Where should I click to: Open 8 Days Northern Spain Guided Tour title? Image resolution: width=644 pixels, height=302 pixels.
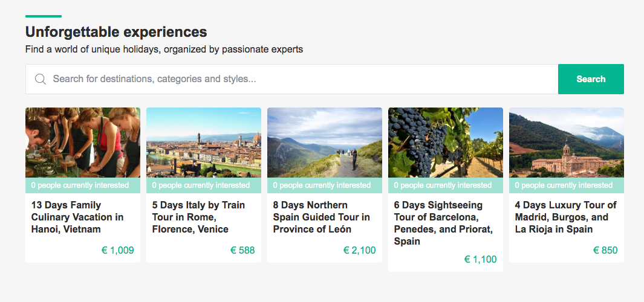(x=321, y=217)
